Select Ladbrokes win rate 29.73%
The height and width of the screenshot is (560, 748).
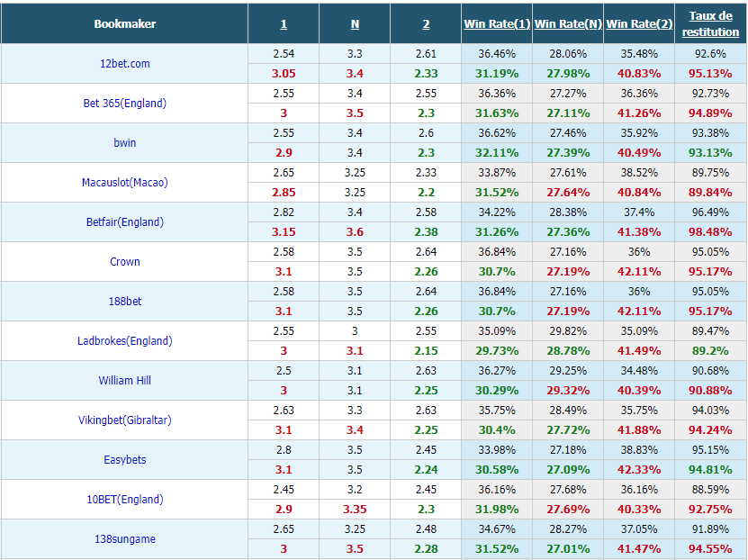tap(497, 350)
